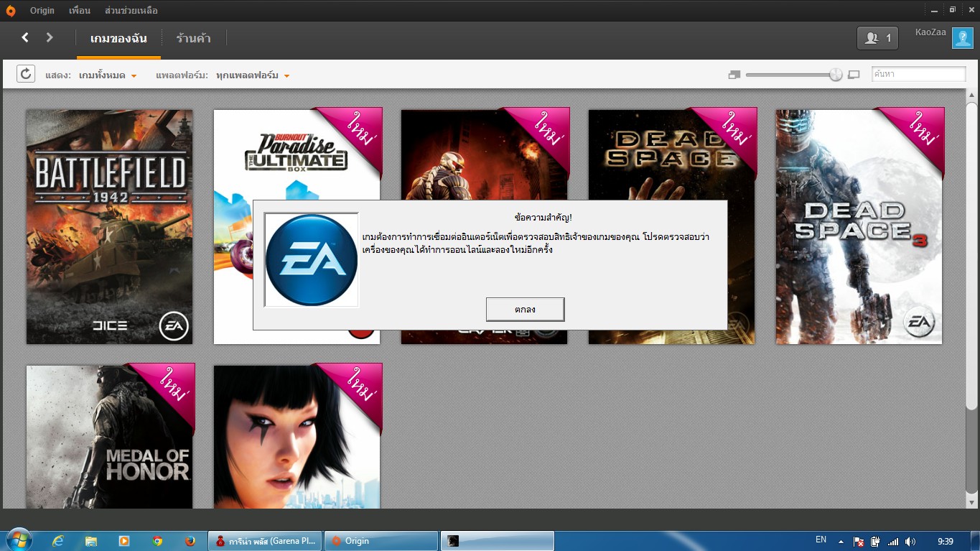Adjust the tile size slider handle

pos(836,75)
